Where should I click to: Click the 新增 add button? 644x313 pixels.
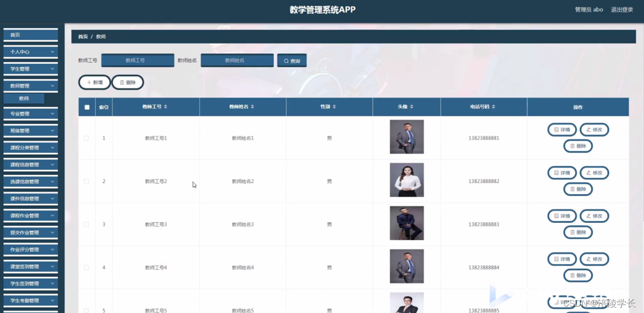[x=95, y=82]
